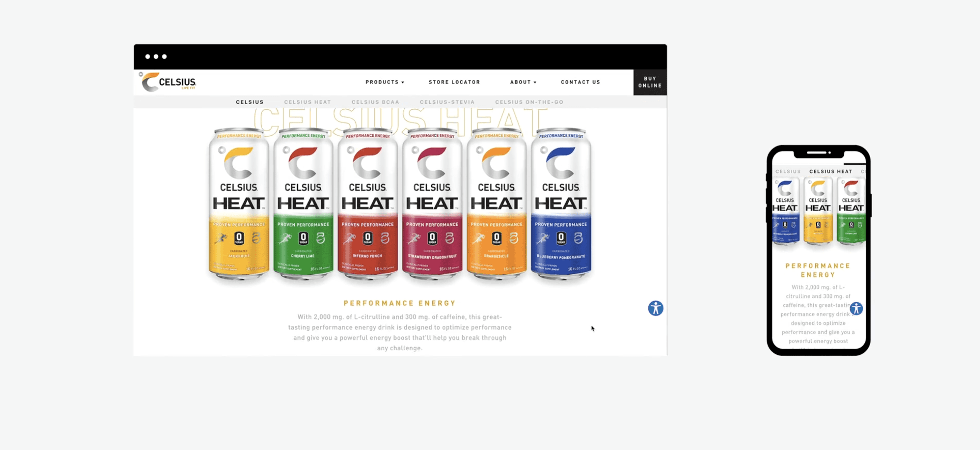Open the Store Locator page
Viewport: 980px width, 450px height.
pos(454,82)
